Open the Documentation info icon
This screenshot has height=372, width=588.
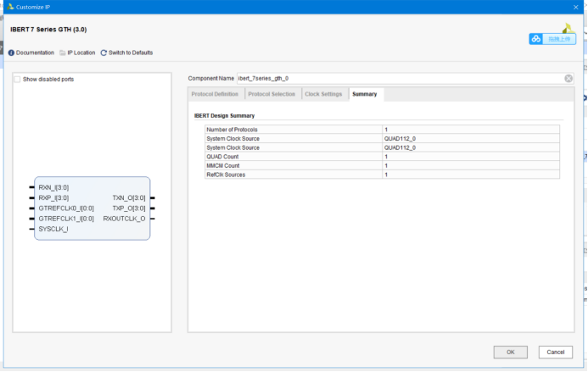pyautogui.click(x=11, y=53)
